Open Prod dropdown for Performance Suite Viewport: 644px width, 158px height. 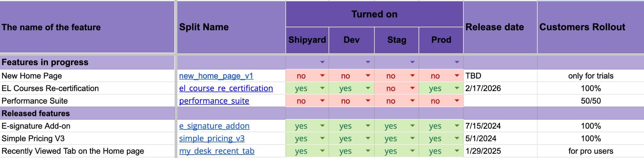point(457,101)
